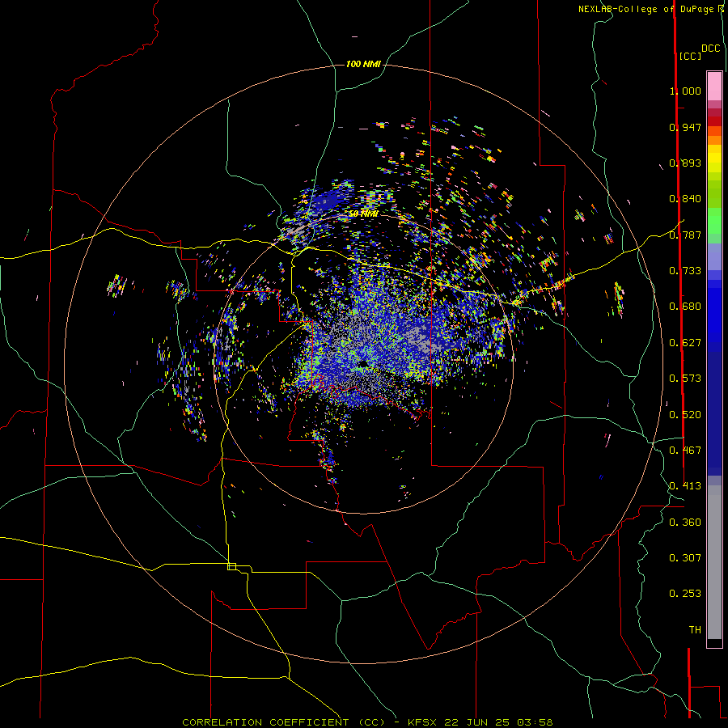
Task: Pick the pink segment of the color bar
Action: click(x=714, y=86)
